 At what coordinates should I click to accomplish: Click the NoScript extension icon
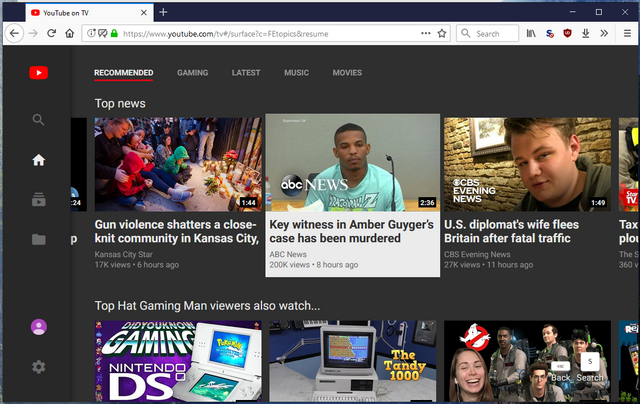[550, 33]
